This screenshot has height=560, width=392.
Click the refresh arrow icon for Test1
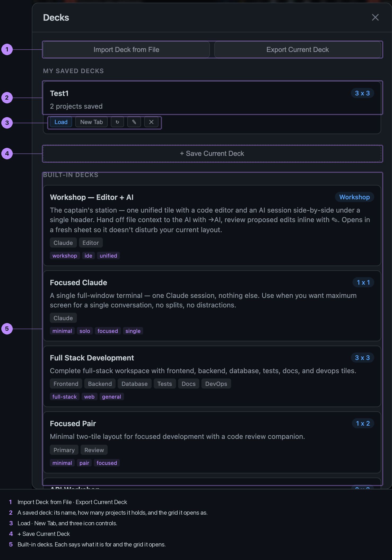pos(117,122)
